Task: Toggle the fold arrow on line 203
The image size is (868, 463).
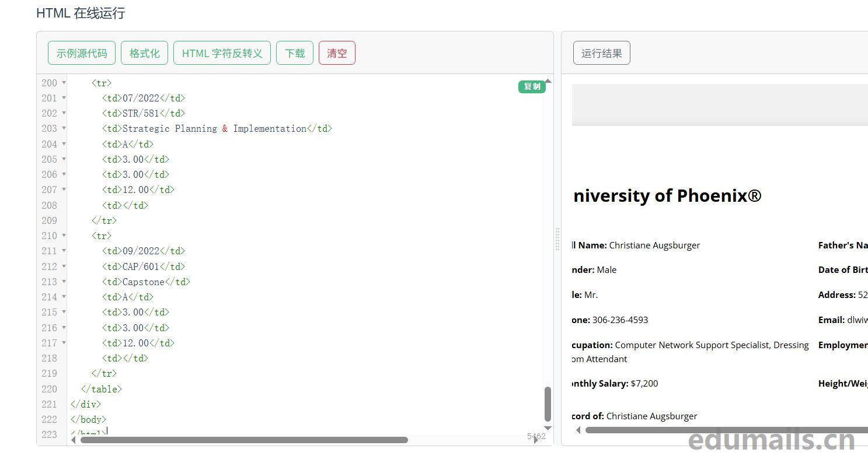Action: tap(64, 128)
